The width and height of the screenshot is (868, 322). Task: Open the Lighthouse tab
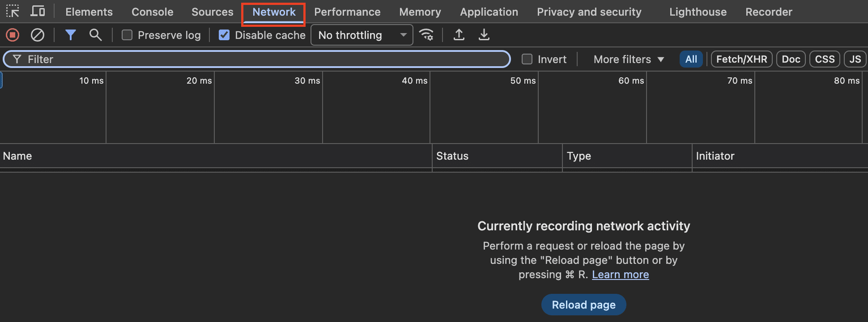[698, 12]
